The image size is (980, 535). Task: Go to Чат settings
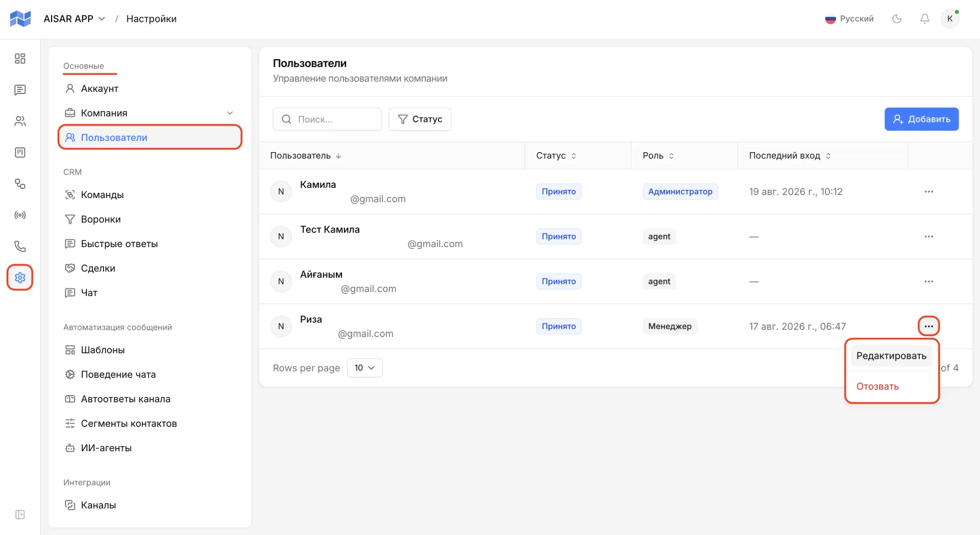pos(150,293)
